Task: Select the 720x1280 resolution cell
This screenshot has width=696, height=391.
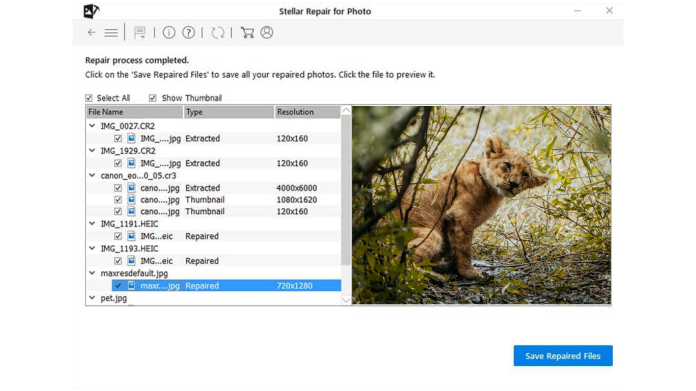Action: point(294,286)
